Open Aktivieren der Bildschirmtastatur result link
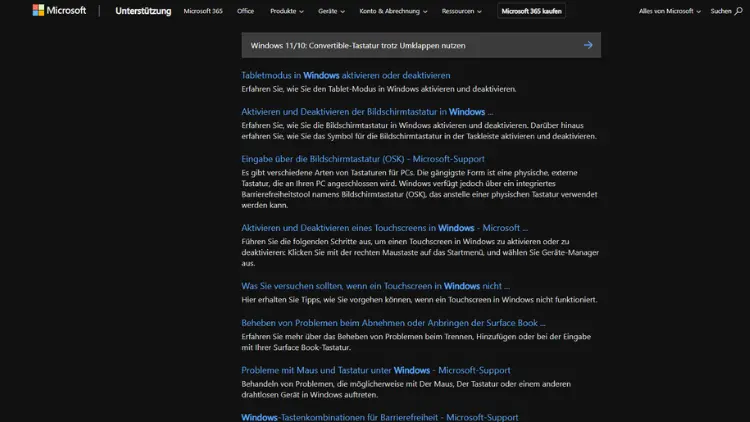This screenshot has width=750, height=422. pos(367,112)
